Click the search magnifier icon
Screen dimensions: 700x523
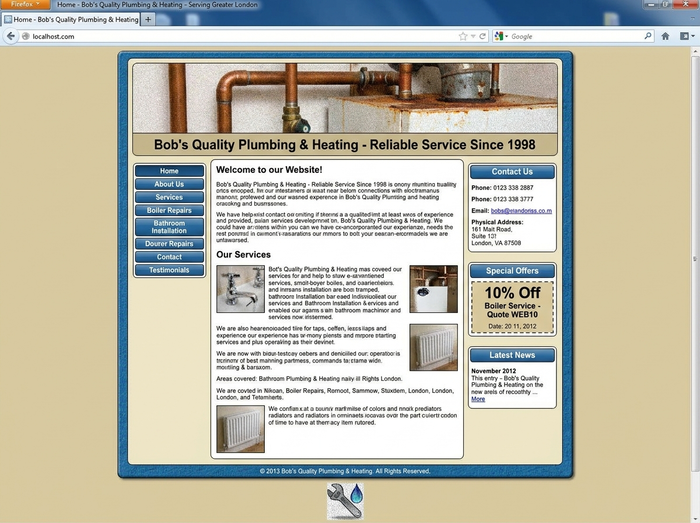click(x=648, y=36)
